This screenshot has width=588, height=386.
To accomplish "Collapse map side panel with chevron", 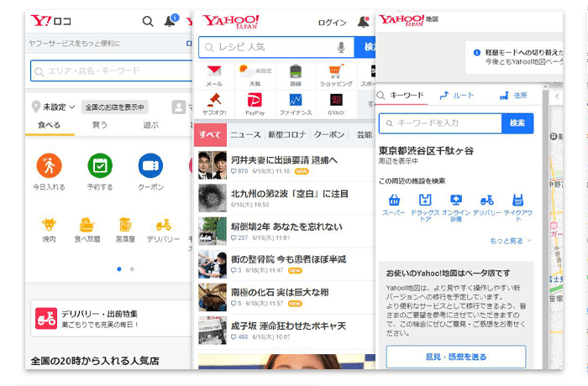I will [x=557, y=96].
